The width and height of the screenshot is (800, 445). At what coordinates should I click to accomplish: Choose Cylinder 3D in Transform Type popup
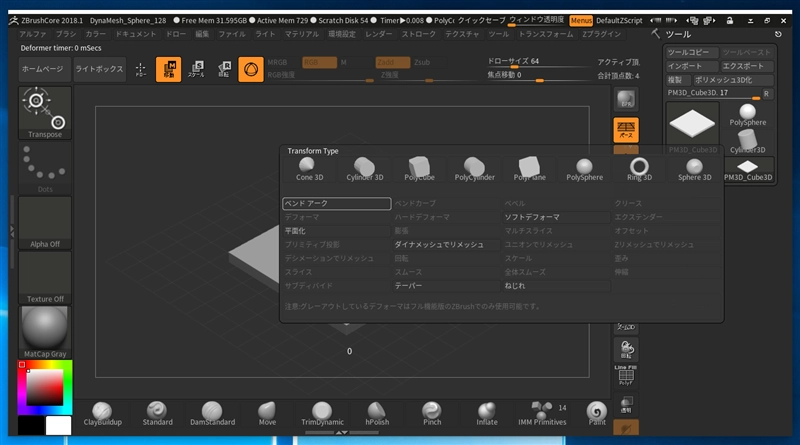[364, 169]
